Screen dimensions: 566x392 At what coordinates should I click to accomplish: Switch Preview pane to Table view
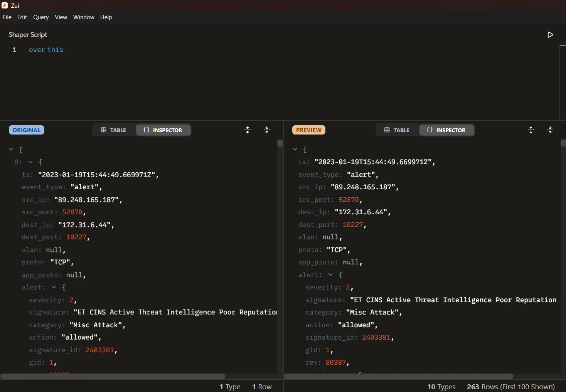(x=397, y=130)
